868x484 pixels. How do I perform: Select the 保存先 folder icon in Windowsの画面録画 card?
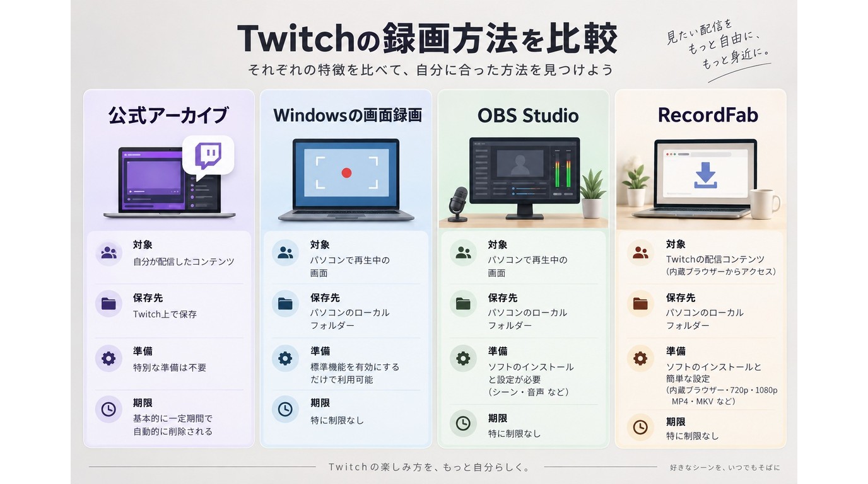(285, 304)
